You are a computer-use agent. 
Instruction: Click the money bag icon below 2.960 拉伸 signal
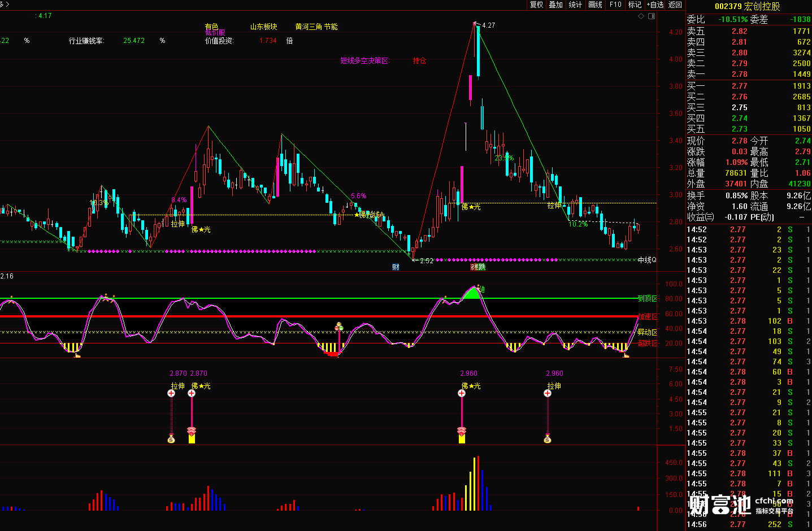coord(548,438)
